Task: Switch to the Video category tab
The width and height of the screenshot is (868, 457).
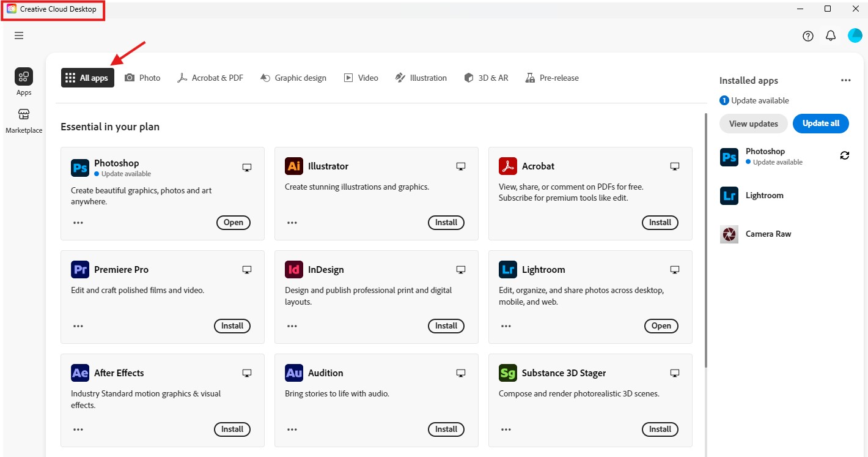Action: coord(361,78)
